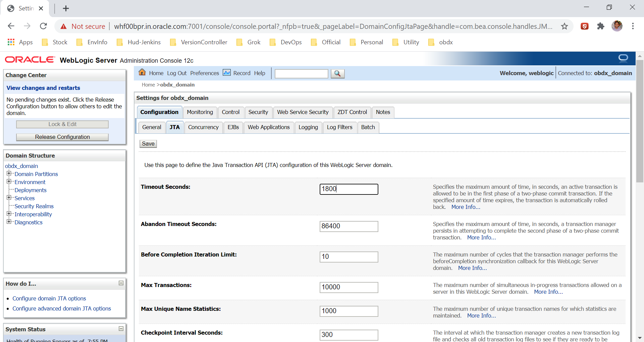Click the console search text box

302,73
